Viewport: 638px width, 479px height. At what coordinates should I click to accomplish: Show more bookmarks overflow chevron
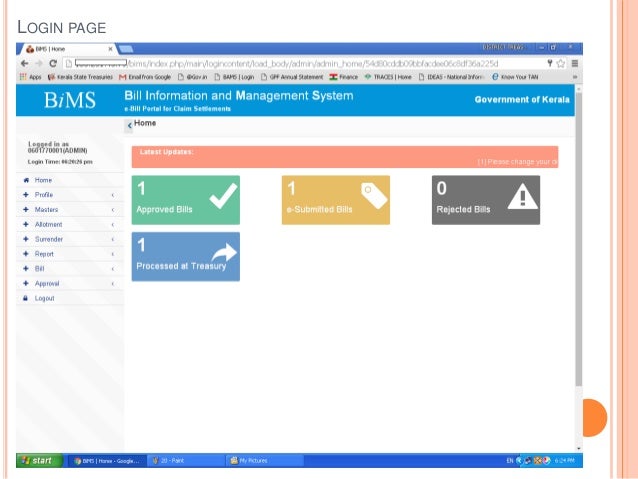[x=575, y=77]
